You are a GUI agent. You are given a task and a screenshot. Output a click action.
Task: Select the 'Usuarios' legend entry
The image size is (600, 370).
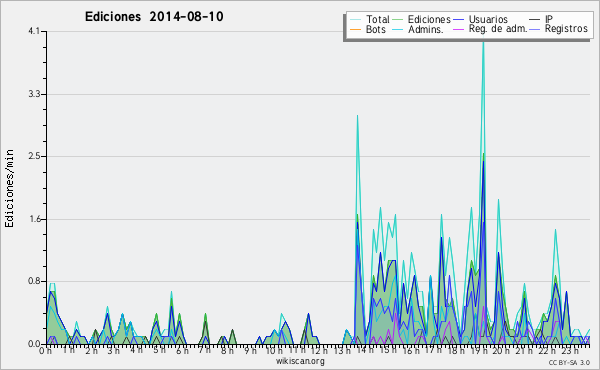point(480,19)
